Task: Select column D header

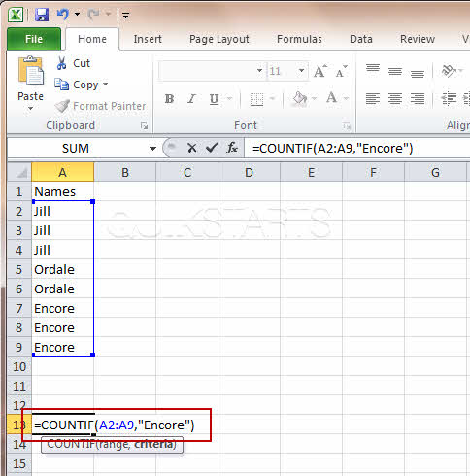Action: point(249,172)
